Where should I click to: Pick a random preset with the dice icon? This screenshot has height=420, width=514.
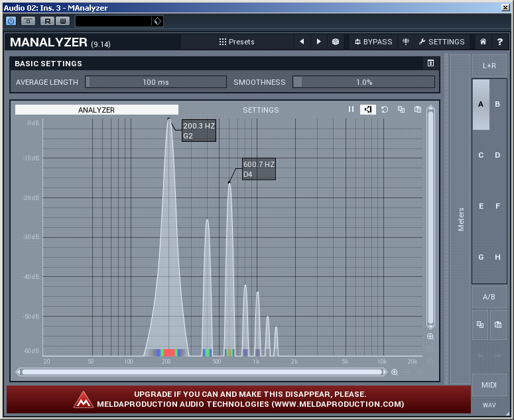click(x=336, y=42)
